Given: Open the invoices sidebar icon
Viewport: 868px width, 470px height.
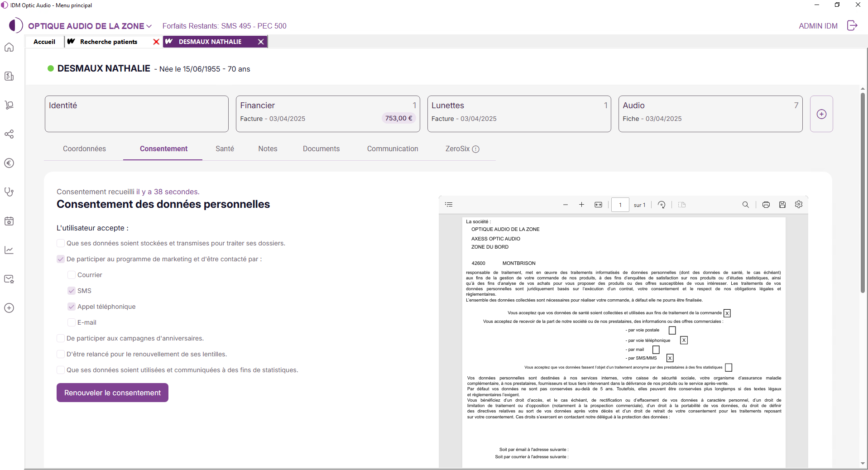Looking at the screenshot, I should [9, 76].
